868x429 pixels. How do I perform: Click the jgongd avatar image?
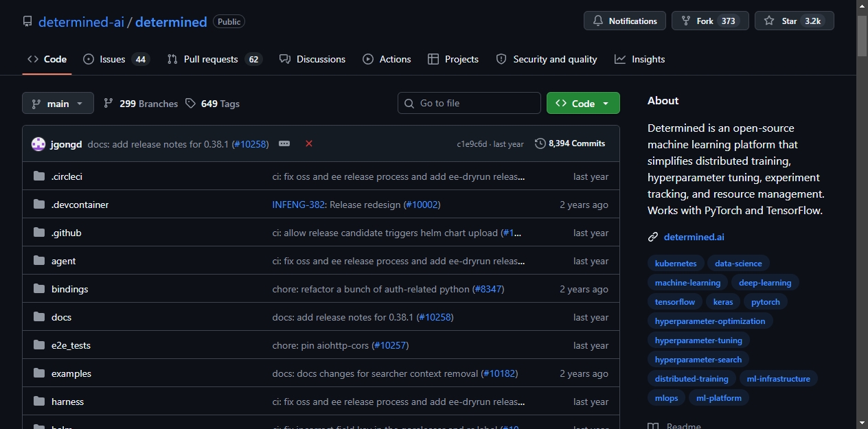38,144
